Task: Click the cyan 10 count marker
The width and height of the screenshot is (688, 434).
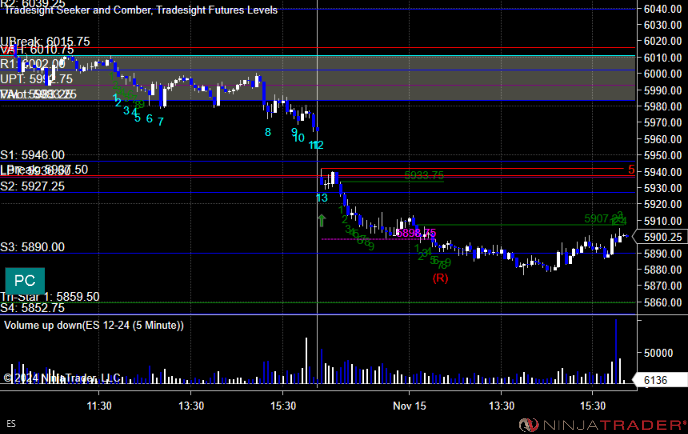Action: (298, 138)
